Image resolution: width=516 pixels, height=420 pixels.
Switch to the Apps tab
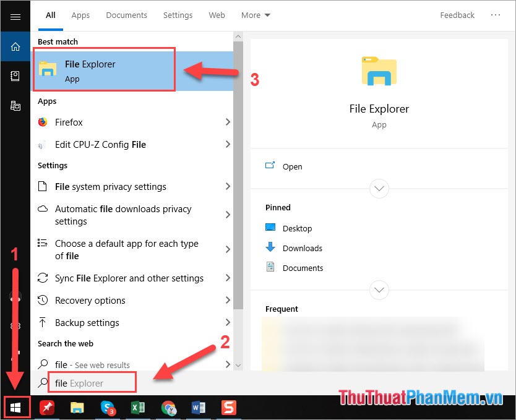(80, 15)
